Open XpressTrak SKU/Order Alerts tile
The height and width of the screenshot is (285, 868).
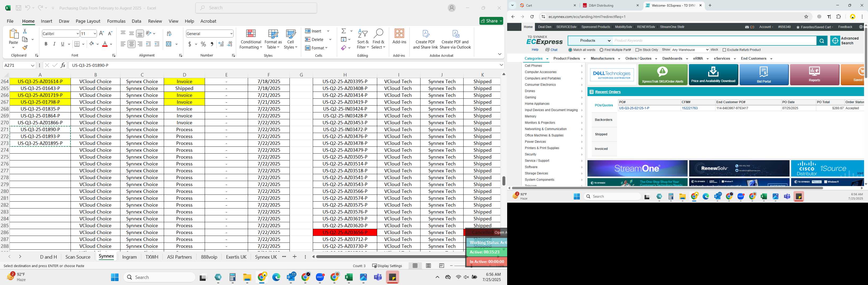tap(662, 75)
